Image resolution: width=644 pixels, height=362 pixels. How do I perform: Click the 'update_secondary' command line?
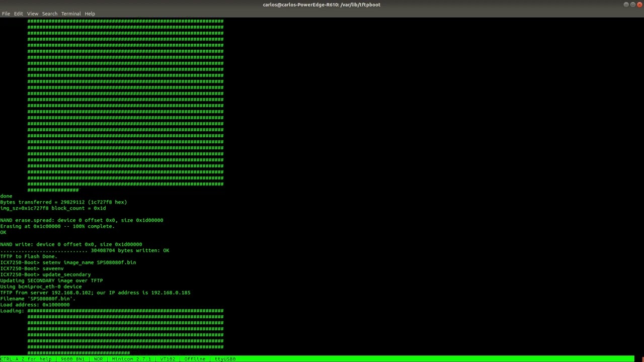pyautogui.click(x=45, y=275)
